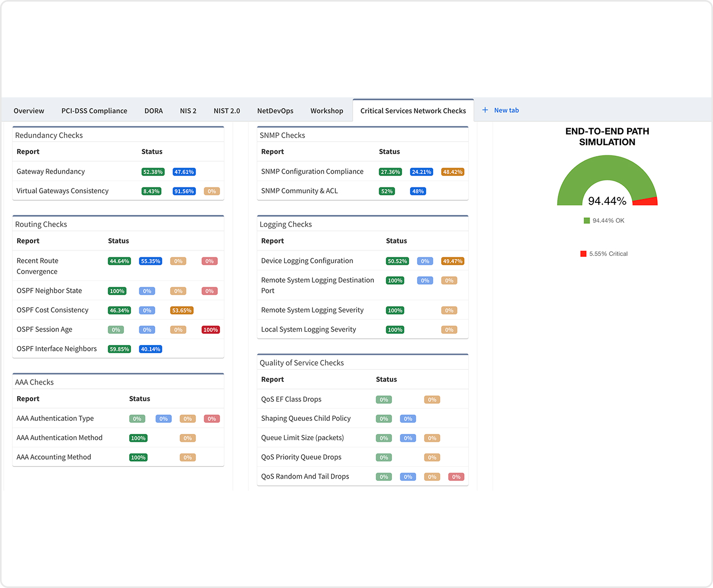The width and height of the screenshot is (713, 588).
Task: Open the OSPF Interface Neighbors report name
Action: point(57,349)
